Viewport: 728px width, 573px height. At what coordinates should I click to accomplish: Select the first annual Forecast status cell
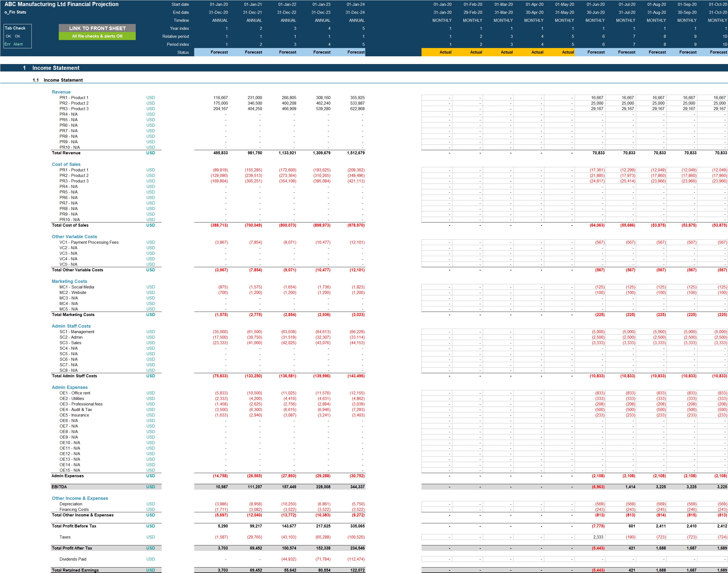(x=219, y=52)
